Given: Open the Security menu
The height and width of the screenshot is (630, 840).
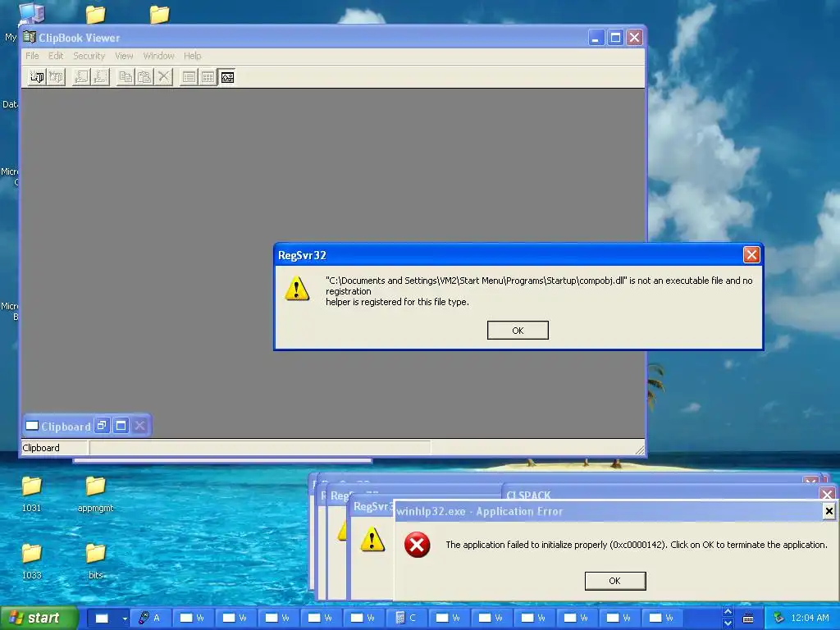Looking at the screenshot, I should (x=89, y=56).
